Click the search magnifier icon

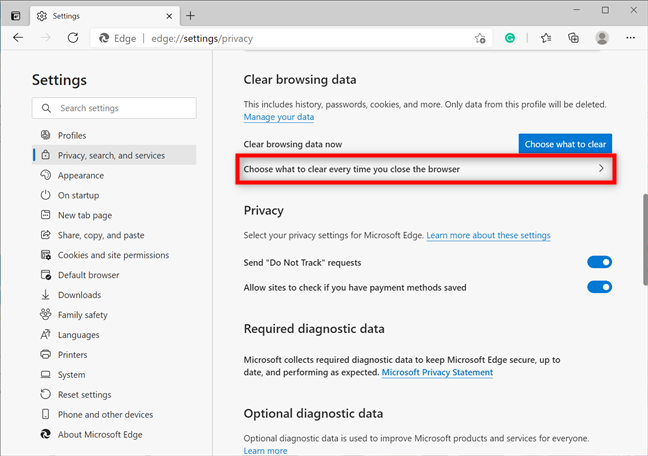(x=46, y=108)
